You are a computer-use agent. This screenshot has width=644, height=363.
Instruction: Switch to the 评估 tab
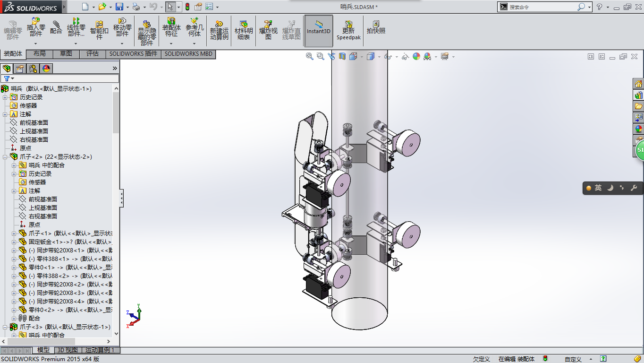[x=93, y=54]
